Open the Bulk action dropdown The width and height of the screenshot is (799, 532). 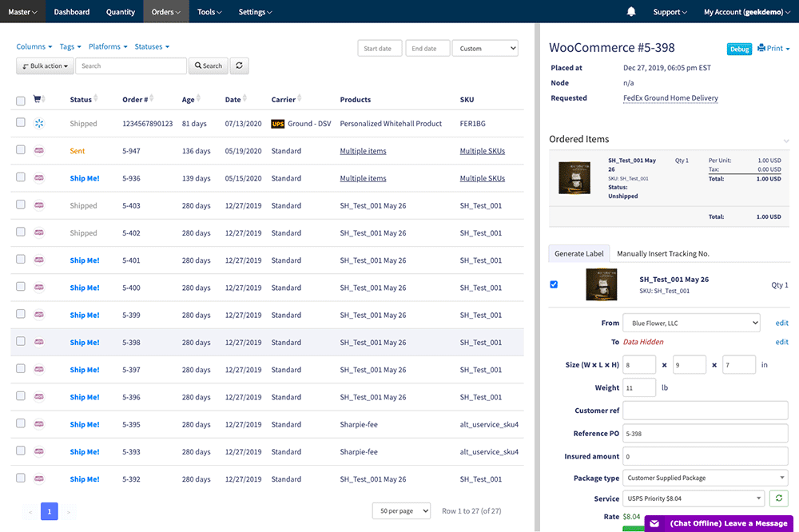coord(45,66)
